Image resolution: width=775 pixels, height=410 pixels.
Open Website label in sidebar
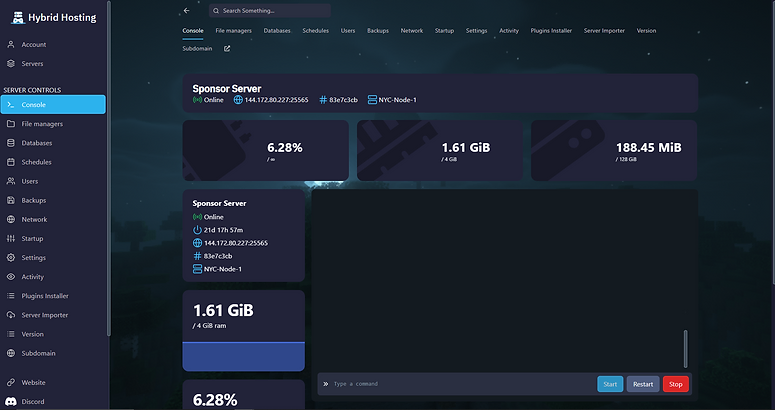pos(33,382)
